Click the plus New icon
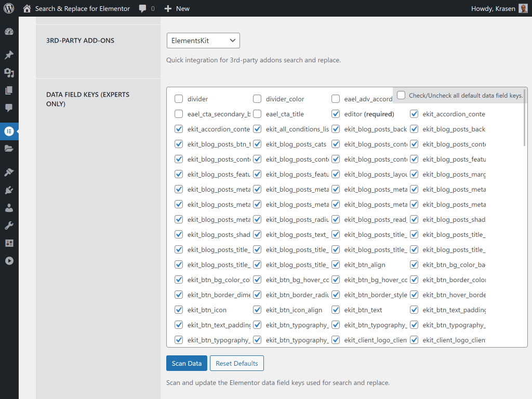Screen dimensions: 532x399 168,8
